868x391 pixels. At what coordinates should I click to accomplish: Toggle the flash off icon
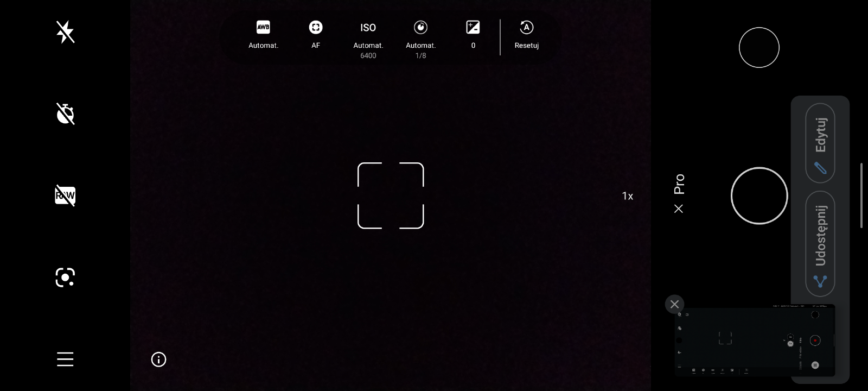[x=65, y=32]
